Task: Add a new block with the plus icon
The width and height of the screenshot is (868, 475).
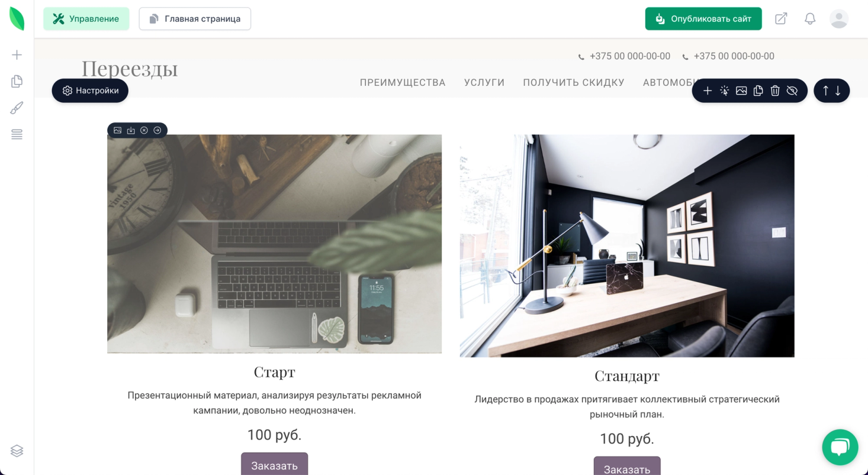Action: coord(708,91)
